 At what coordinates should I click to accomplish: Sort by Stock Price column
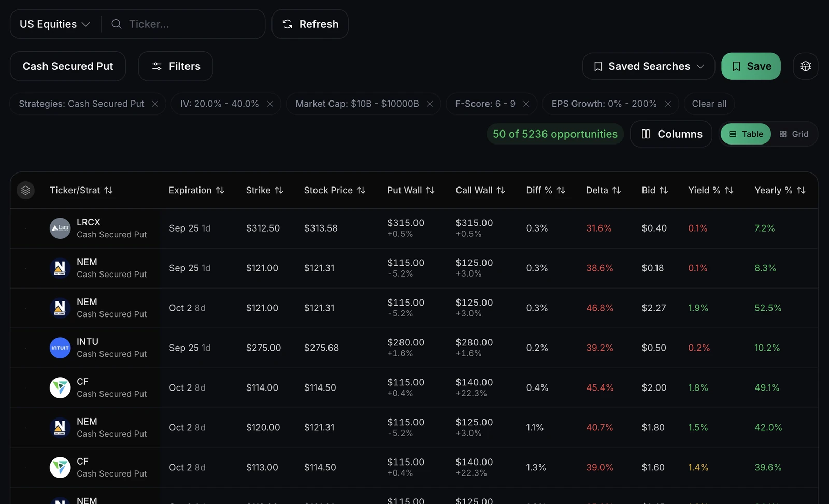(335, 191)
